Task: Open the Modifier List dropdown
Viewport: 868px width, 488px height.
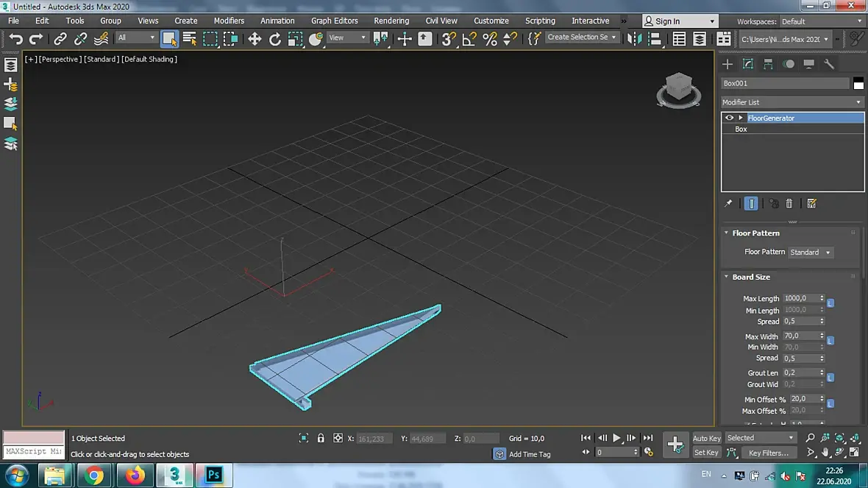Action: (x=791, y=102)
